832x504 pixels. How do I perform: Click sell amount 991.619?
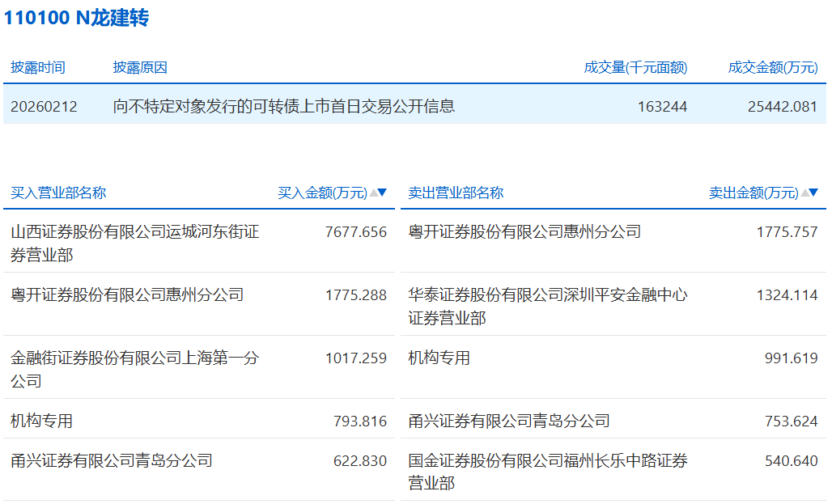792,358
